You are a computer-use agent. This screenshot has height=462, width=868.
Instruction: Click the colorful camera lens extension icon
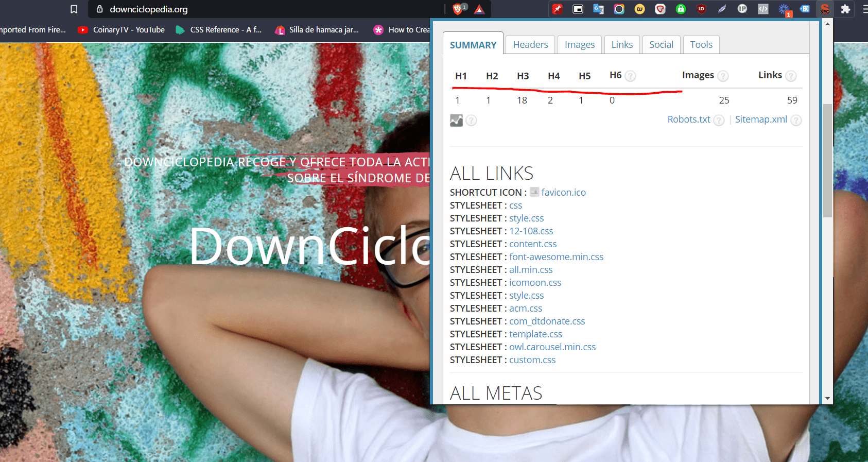point(619,9)
